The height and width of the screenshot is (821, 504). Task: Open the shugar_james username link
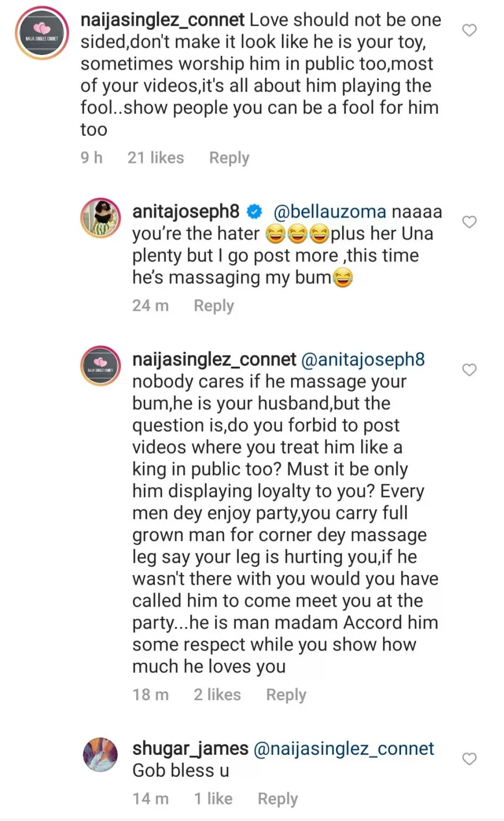(x=190, y=749)
